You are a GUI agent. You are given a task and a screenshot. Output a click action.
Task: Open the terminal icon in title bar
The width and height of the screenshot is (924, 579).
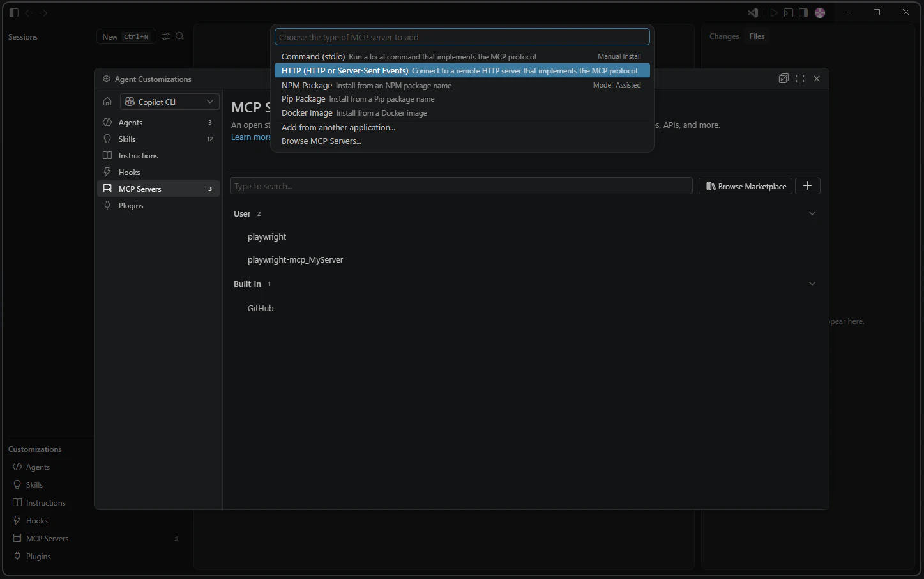coord(789,13)
